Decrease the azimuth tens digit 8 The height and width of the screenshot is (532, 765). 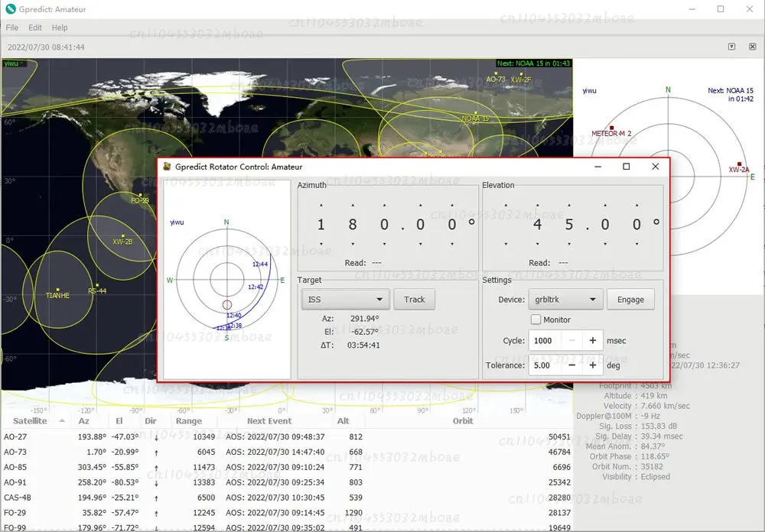click(353, 244)
